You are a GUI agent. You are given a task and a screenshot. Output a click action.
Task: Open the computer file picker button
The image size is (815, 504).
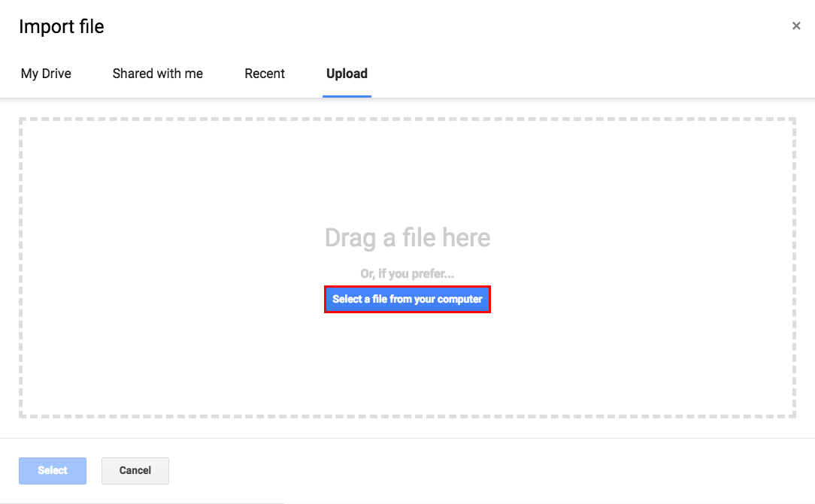click(407, 299)
